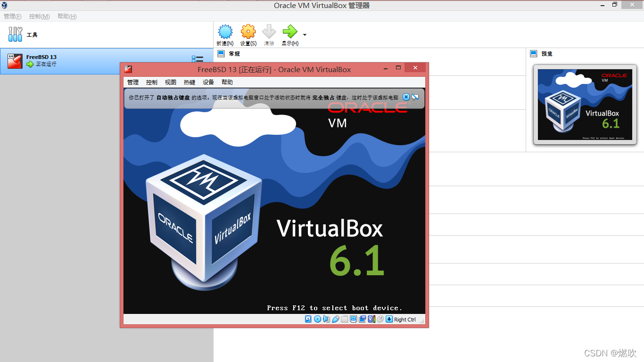Screen dimensions: 644x362
Task: Restore the VirtualBox manager window
Action: [x=615, y=5]
